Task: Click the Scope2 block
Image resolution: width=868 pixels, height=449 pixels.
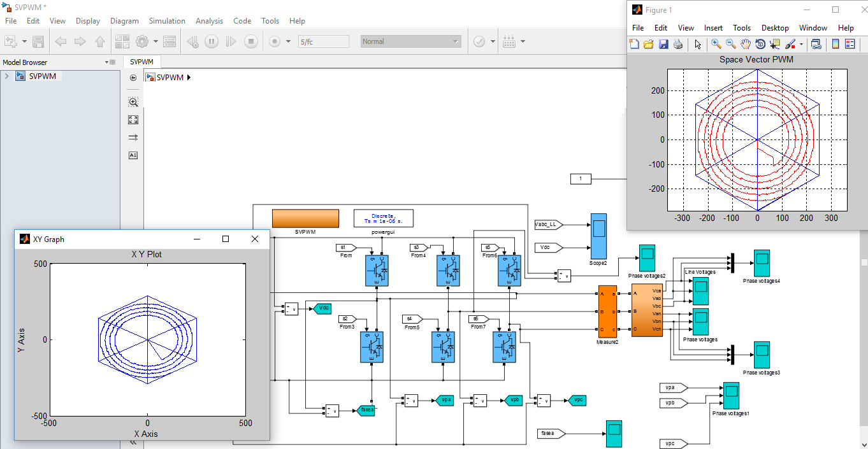Action: click(598, 236)
